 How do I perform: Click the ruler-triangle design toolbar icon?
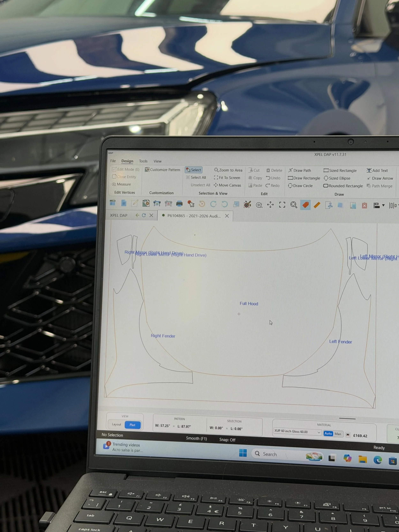pyautogui.click(x=146, y=203)
